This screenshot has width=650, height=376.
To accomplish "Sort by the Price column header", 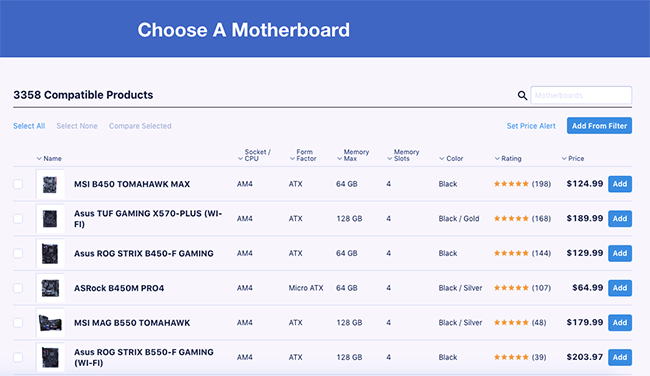I will 572,158.
